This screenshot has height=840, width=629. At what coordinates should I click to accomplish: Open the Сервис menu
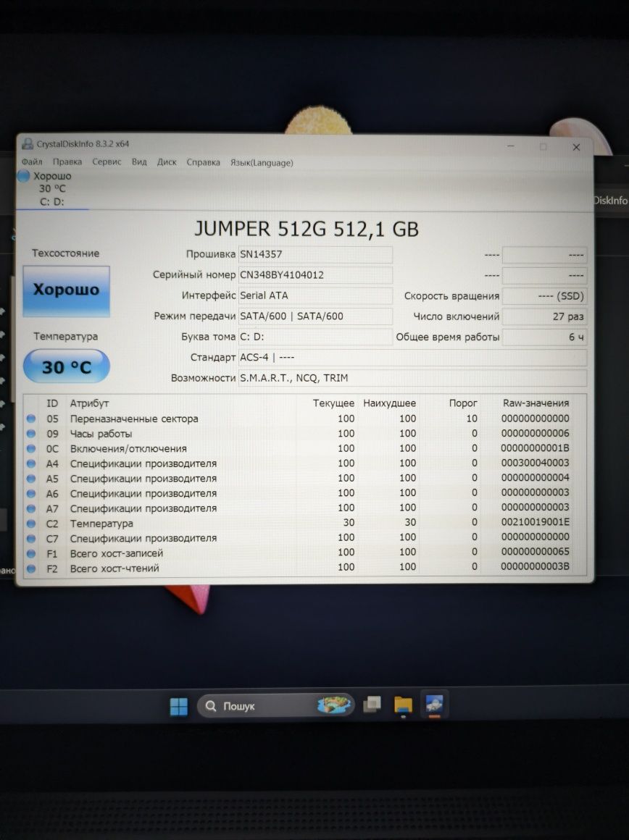[x=107, y=161]
